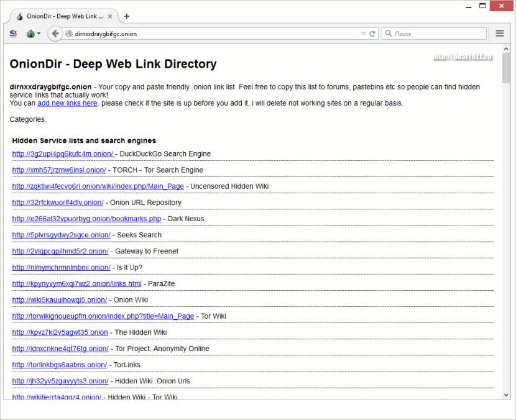Click the globe site identity icon
516x420 pixels.
(69, 34)
